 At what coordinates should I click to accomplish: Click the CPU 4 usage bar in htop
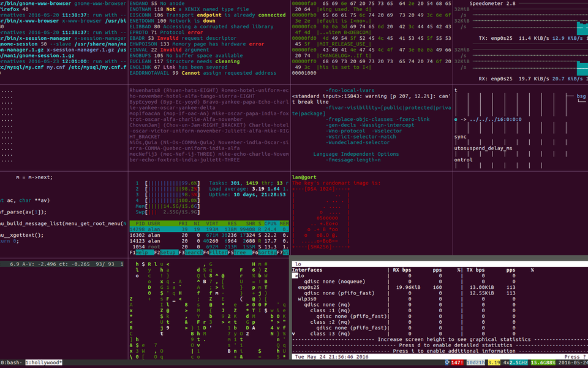(x=167, y=201)
